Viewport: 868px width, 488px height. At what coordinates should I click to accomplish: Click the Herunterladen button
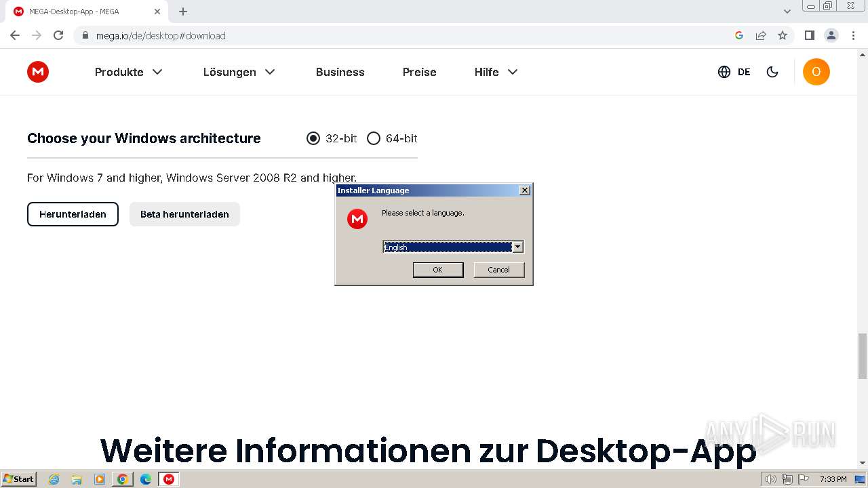tap(73, 214)
